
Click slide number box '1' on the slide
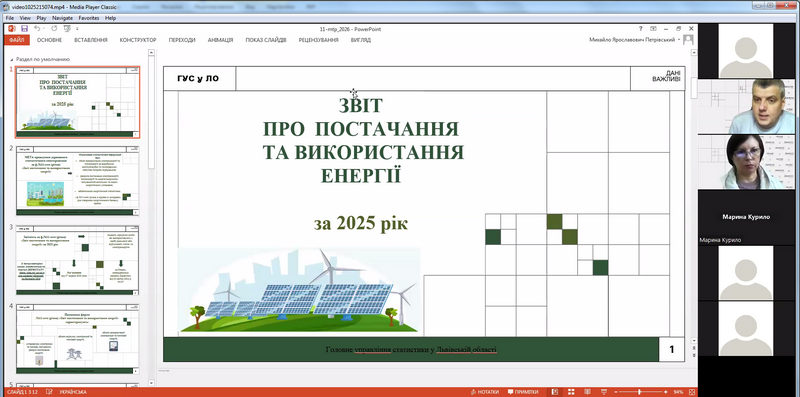click(x=671, y=350)
